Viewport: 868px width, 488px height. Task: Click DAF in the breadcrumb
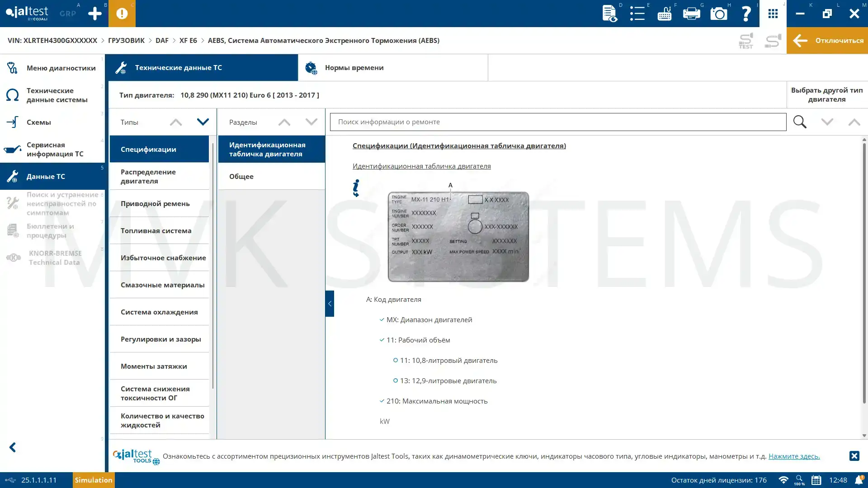tap(162, 41)
